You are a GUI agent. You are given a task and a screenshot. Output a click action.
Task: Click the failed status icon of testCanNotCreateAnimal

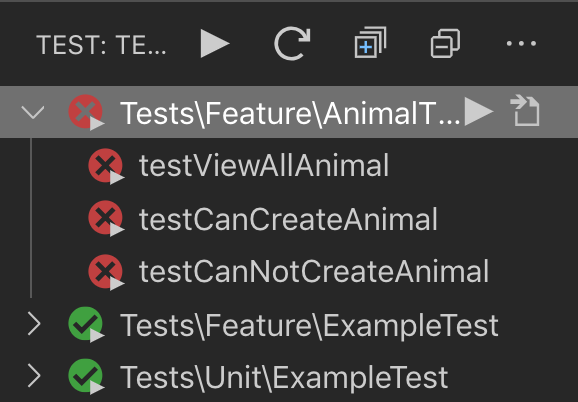coord(106,272)
